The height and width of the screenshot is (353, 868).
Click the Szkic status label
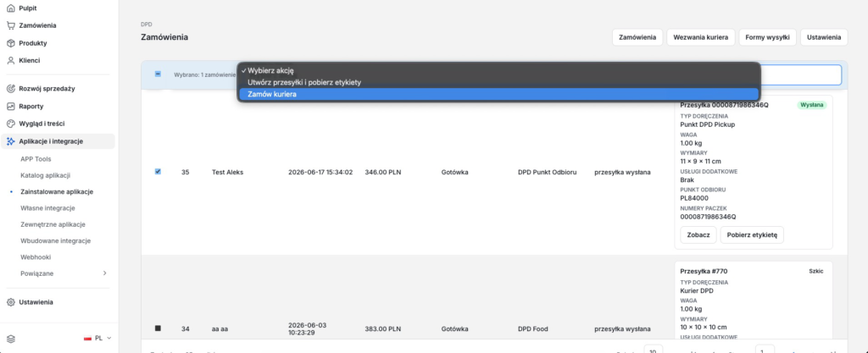[816, 271]
